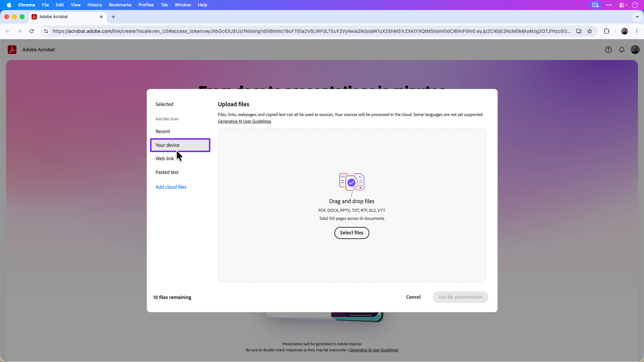Open the Acrobat user profile avatar
This screenshot has height=362, width=644.
tap(635, 50)
